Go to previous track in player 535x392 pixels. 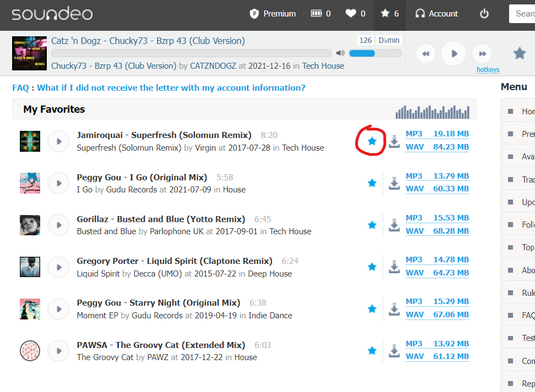coord(425,53)
